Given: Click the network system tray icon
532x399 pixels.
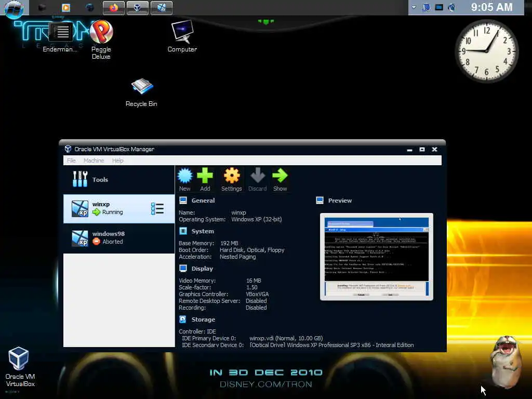Looking at the screenshot, I should point(439,7).
